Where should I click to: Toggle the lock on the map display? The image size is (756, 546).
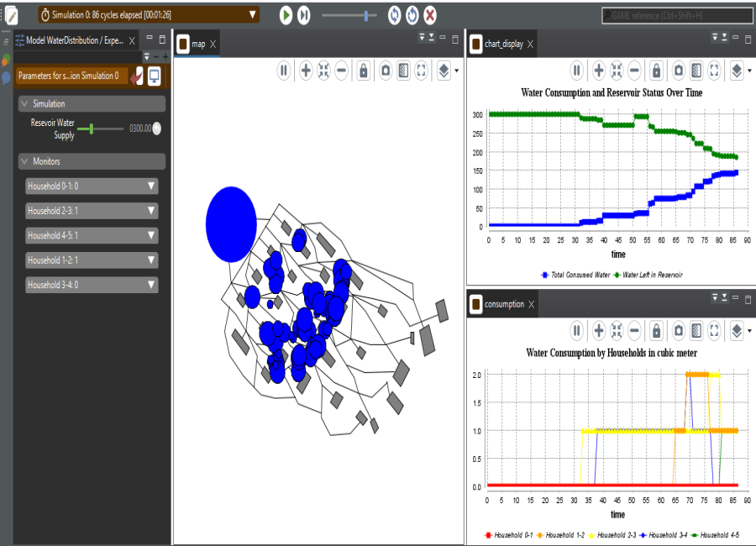(x=363, y=71)
